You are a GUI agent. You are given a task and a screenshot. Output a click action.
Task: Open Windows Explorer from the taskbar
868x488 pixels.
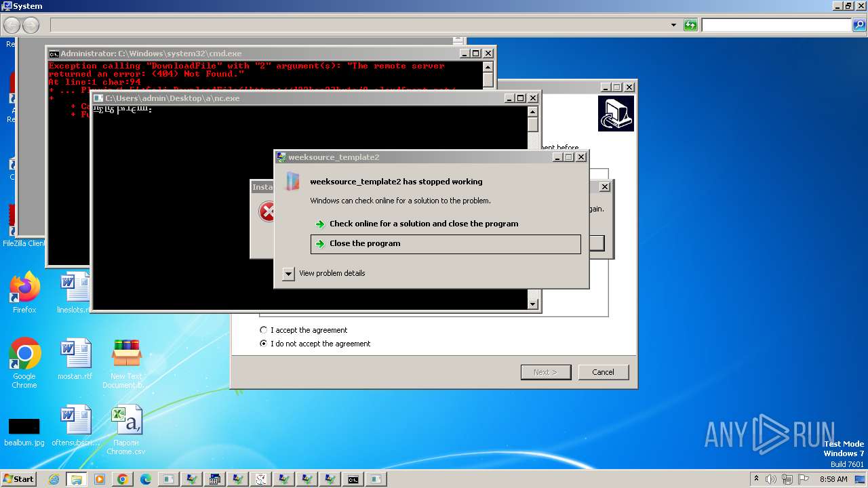point(76,479)
